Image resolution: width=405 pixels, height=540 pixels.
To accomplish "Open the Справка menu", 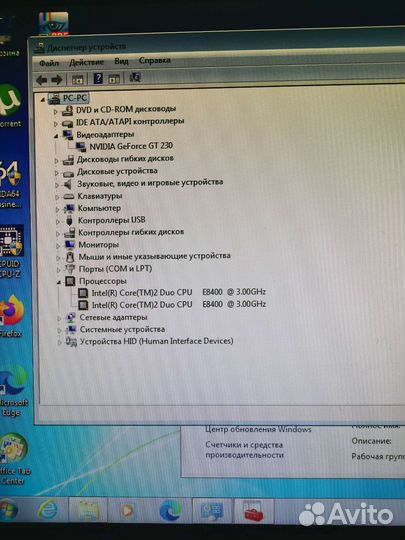I will [x=154, y=60].
